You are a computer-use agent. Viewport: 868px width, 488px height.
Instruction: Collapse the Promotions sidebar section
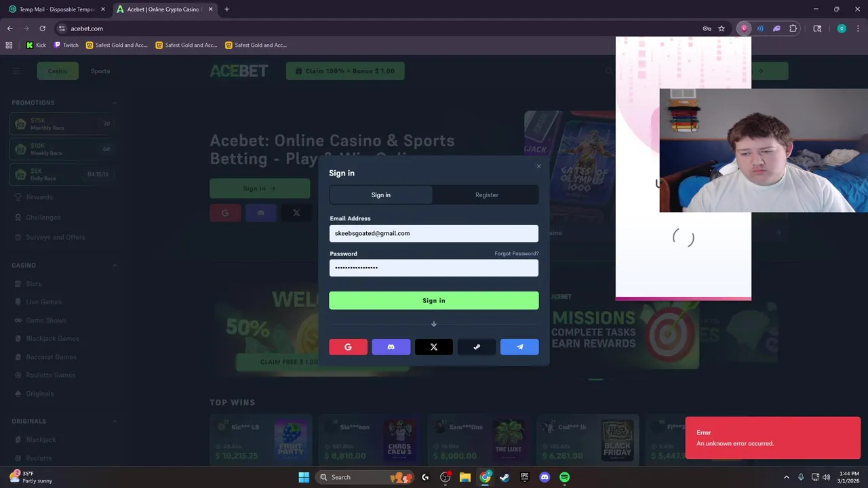point(114,103)
